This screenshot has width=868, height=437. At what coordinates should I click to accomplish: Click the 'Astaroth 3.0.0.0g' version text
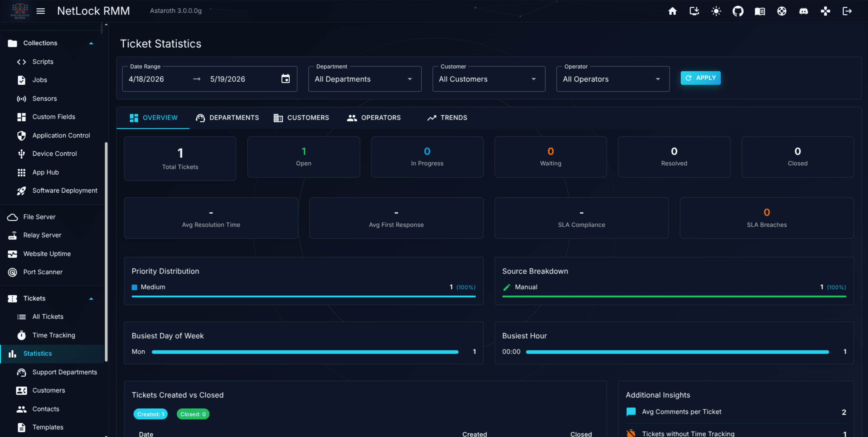coord(176,11)
